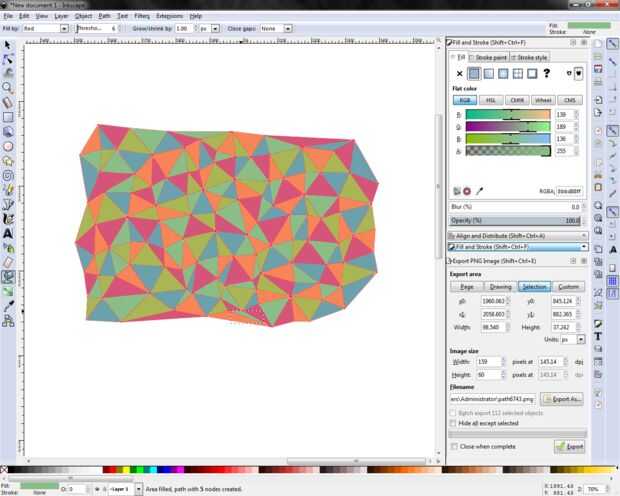Open the Fill and Stroke dock dropdown arrow

(584, 247)
